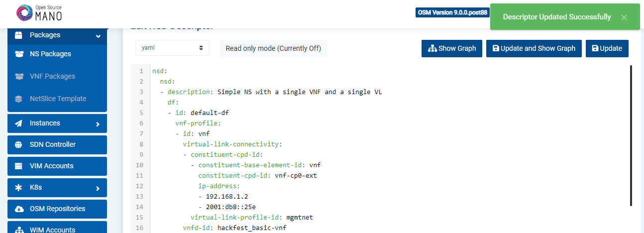Click the NS Packages icon
Screen dimensions: 644x233
(x=19, y=54)
